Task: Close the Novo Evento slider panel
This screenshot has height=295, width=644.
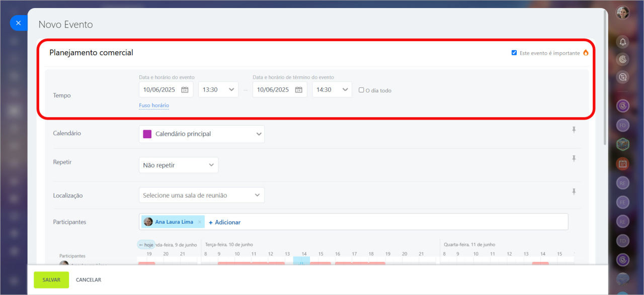Action: (18, 23)
